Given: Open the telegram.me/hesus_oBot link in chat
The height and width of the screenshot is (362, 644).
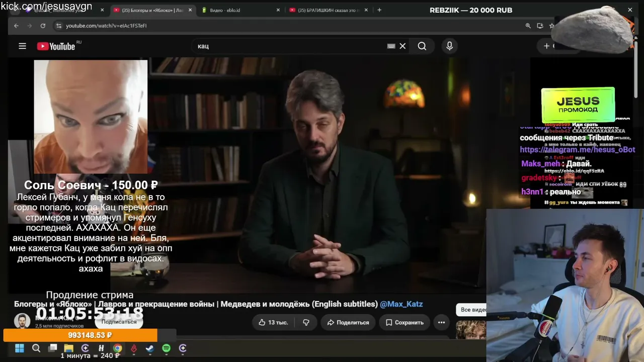Looking at the screenshot, I should click(577, 150).
